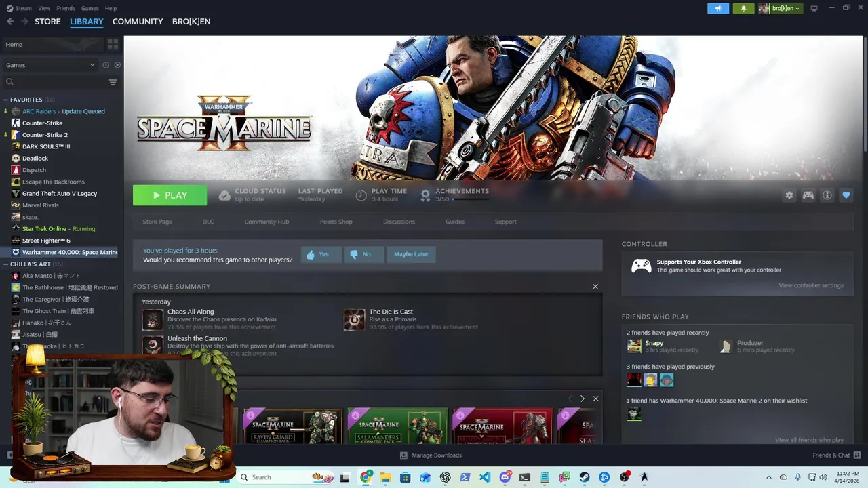The height and width of the screenshot is (488, 868).
Task: Open The Die Is Cast achievement icon
Action: (354, 319)
